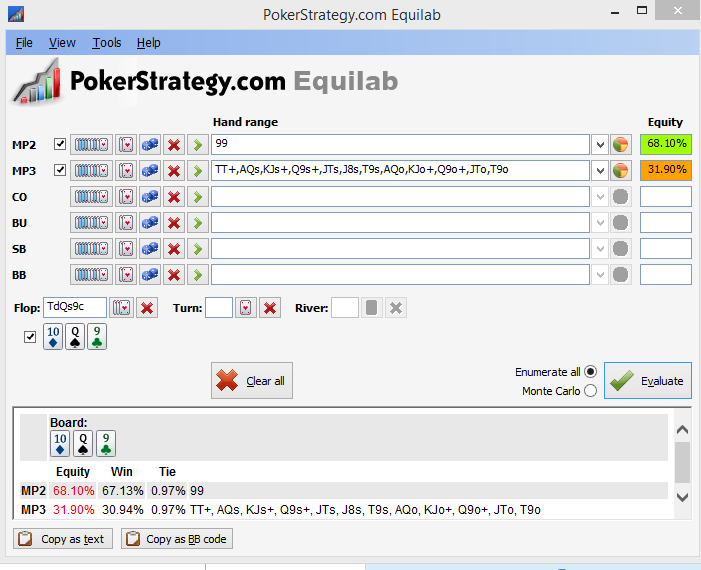Open the File menu
701x570 pixels.
24,43
